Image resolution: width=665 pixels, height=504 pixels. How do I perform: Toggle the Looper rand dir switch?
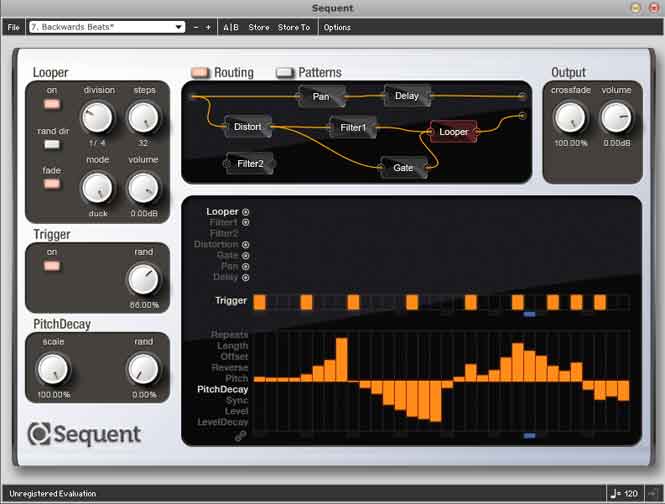pyautogui.click(x=52, y=144)
